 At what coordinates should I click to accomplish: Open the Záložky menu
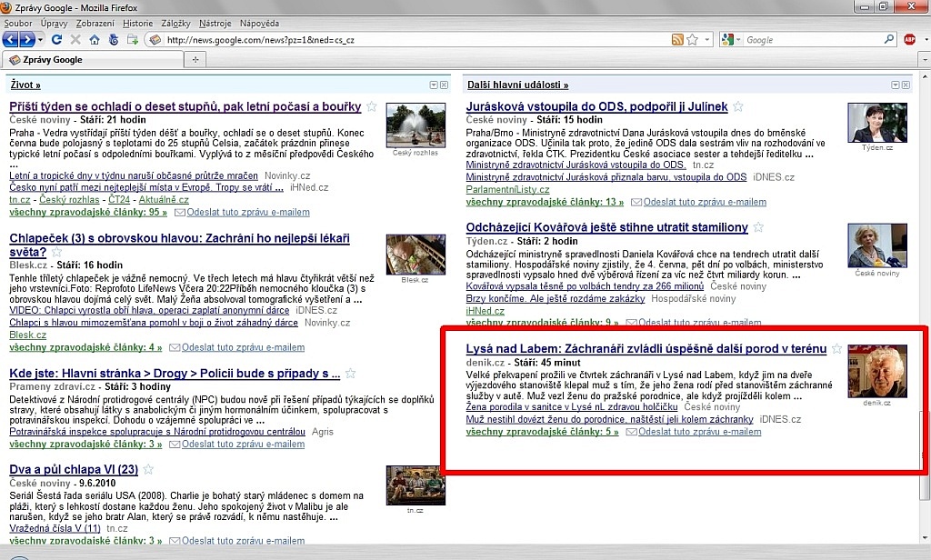click(176, 22)
